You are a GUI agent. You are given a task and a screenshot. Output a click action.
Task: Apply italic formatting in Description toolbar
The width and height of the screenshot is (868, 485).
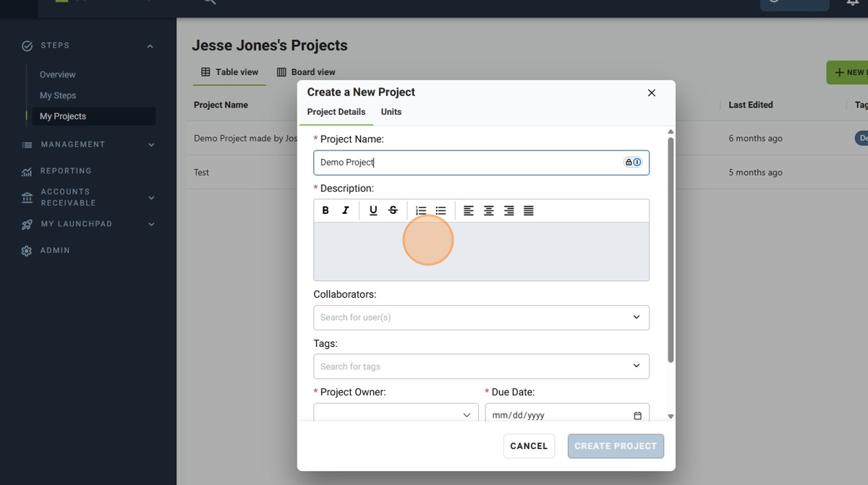point(346,210)
